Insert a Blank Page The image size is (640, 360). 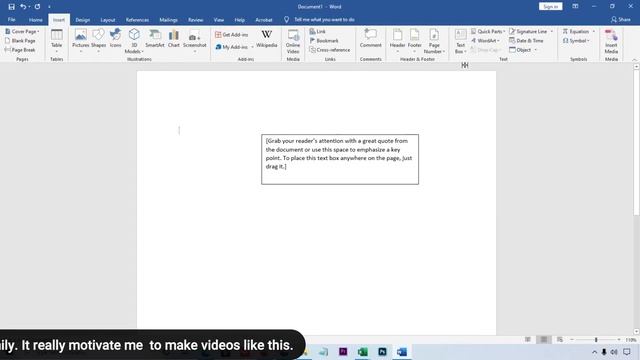(x=20, y=41)
